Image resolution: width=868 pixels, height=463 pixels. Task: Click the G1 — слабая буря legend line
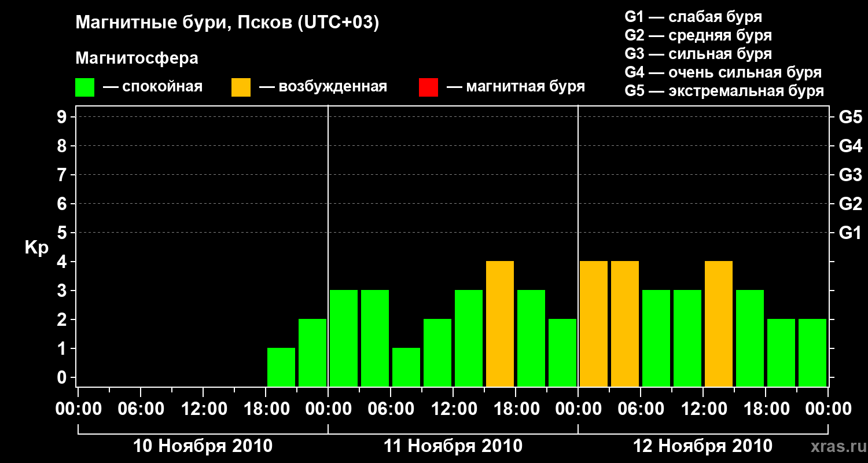[693, 17]
